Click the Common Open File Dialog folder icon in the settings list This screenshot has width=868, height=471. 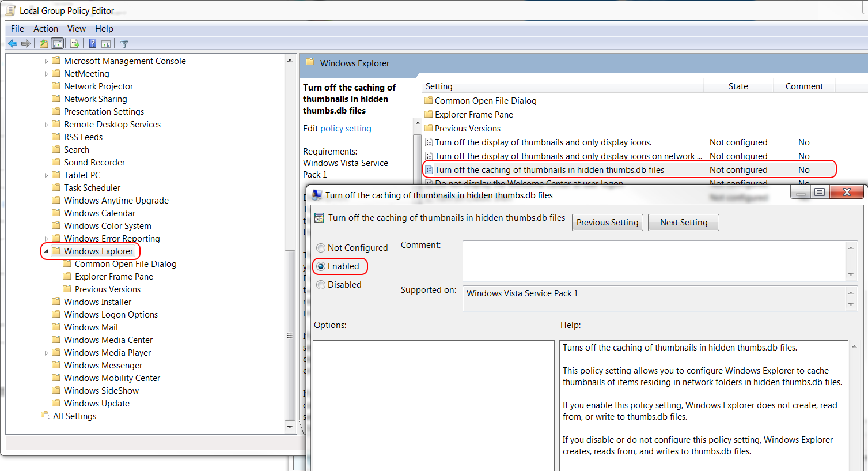pyautogui.click(x=429, y=100)
